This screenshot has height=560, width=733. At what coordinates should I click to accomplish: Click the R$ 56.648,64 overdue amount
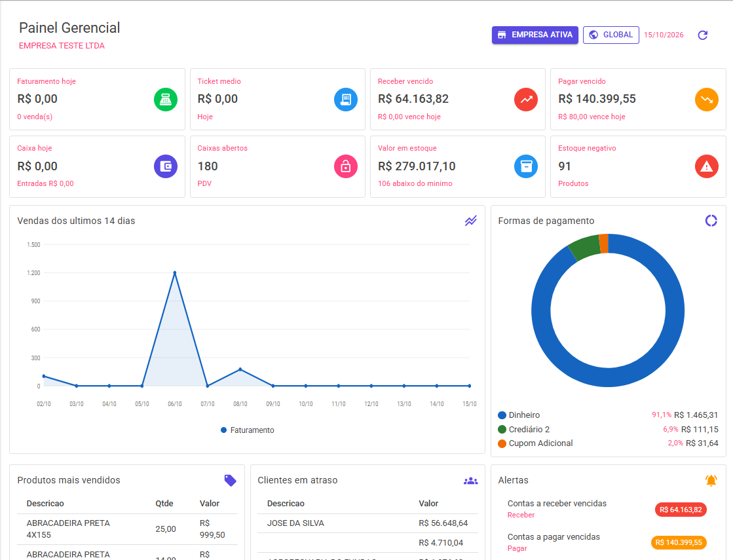443,523
